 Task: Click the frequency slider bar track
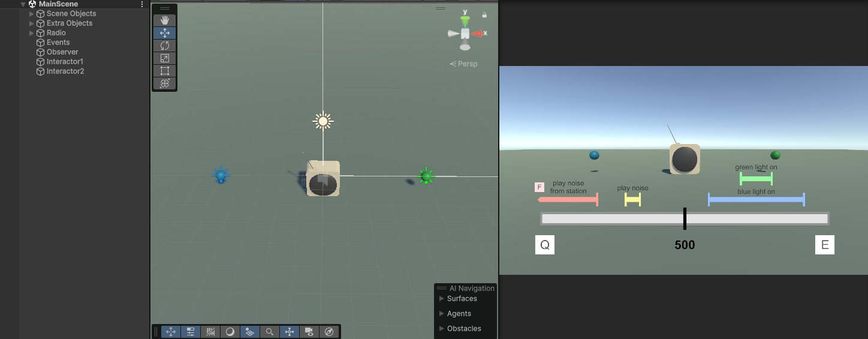[x=685, y=219]
